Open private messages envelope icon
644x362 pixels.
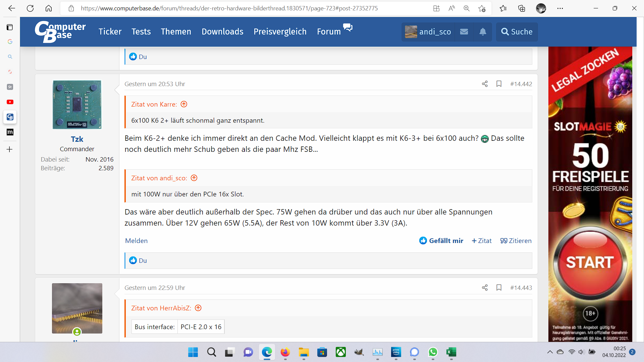(464, 32)
